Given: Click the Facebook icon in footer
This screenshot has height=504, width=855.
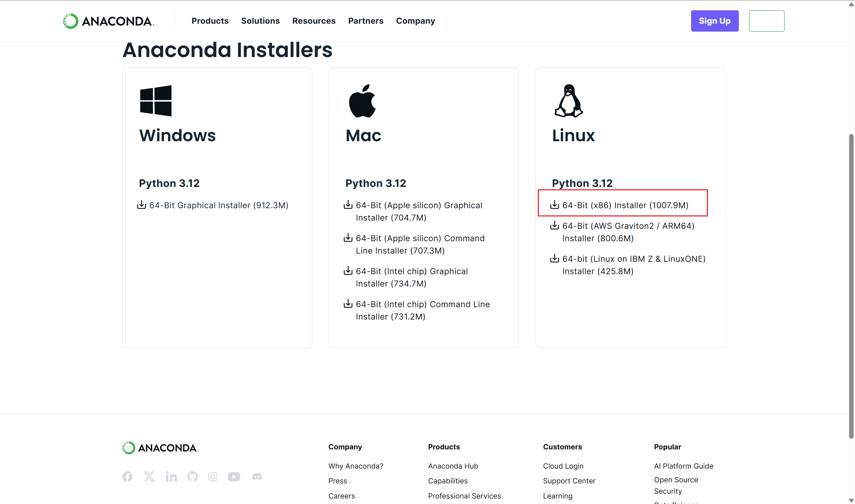Looking at the screenshot, I should pos(127,477).
